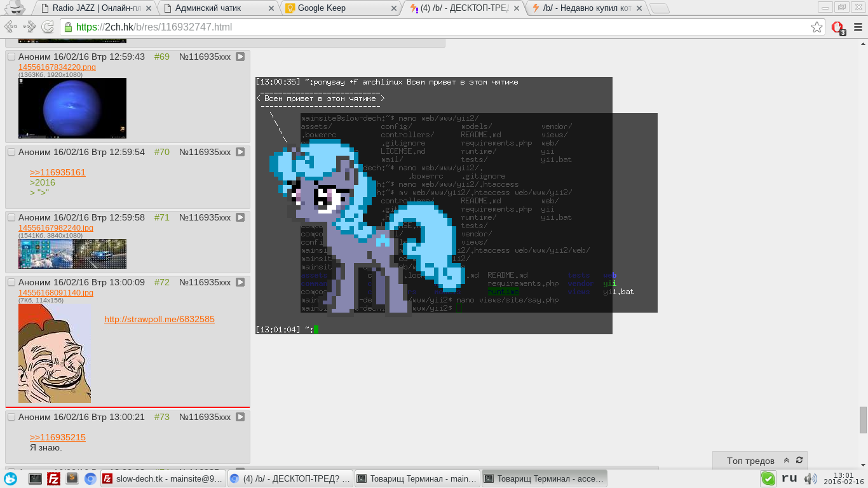This screenshot has width=868, height=488.
Task: Expand the dual-monitor wallpaper thumbnail in #71
Action: point(72,254)
